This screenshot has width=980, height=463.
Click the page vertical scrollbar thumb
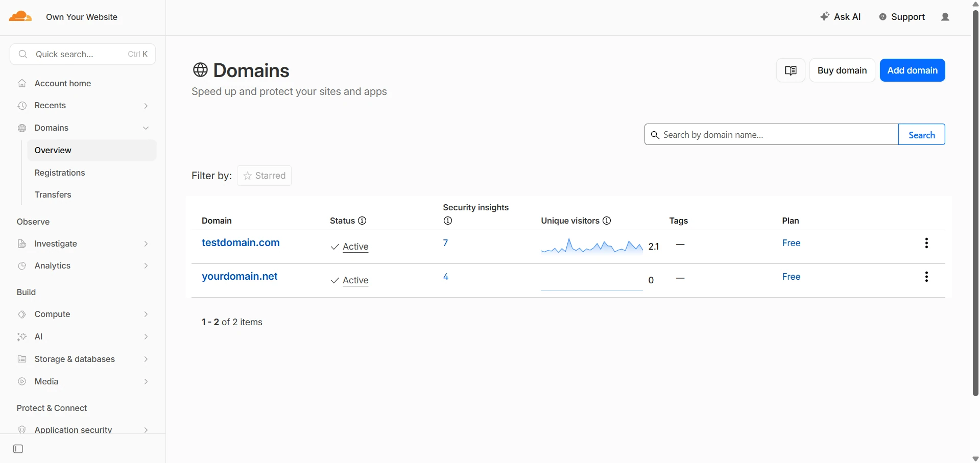pos(975,203)
